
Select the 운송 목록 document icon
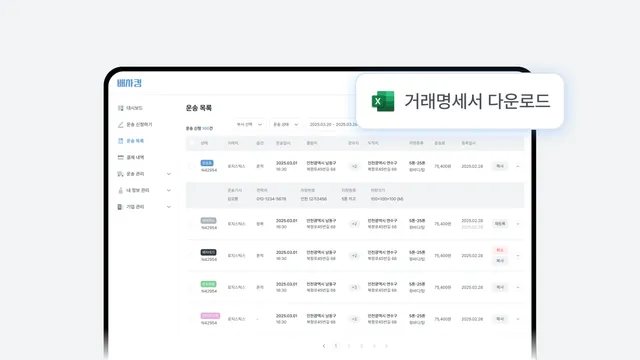click(x=120, y=141)
